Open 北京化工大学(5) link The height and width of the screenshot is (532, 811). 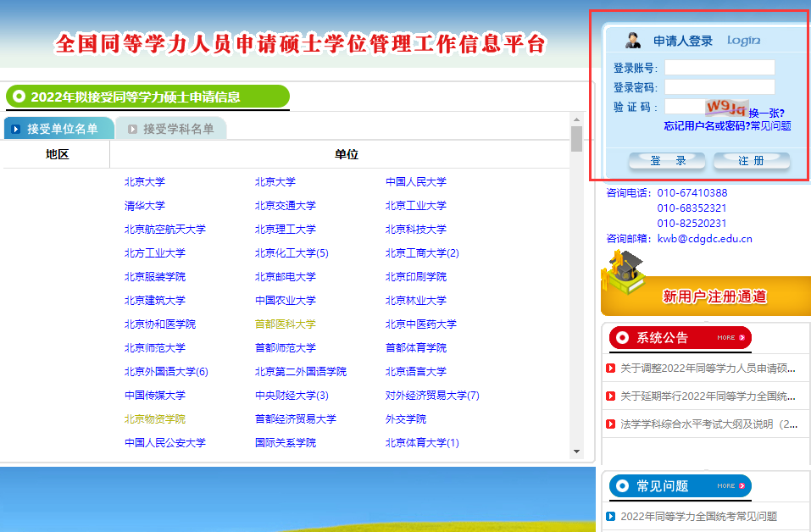click(x=292, y=252)
